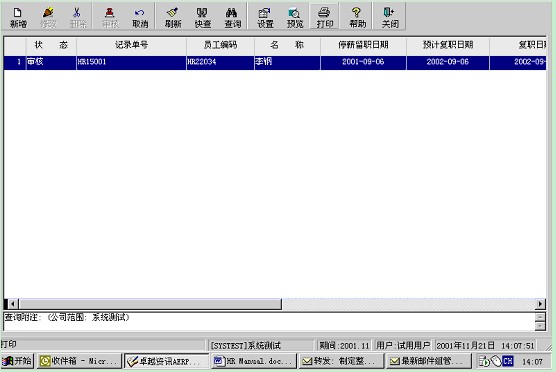Click the query note down arrow
This screenshot has height=372, width=556.
coord(540,326)
